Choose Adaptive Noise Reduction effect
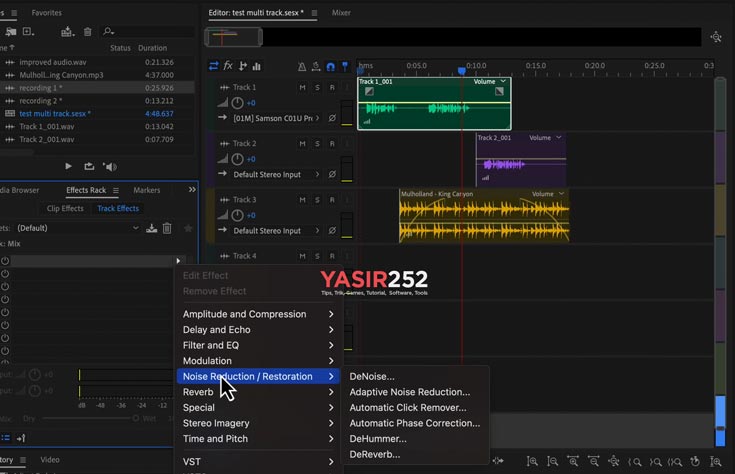The image size is (735, 474). (x=410, y=392)
